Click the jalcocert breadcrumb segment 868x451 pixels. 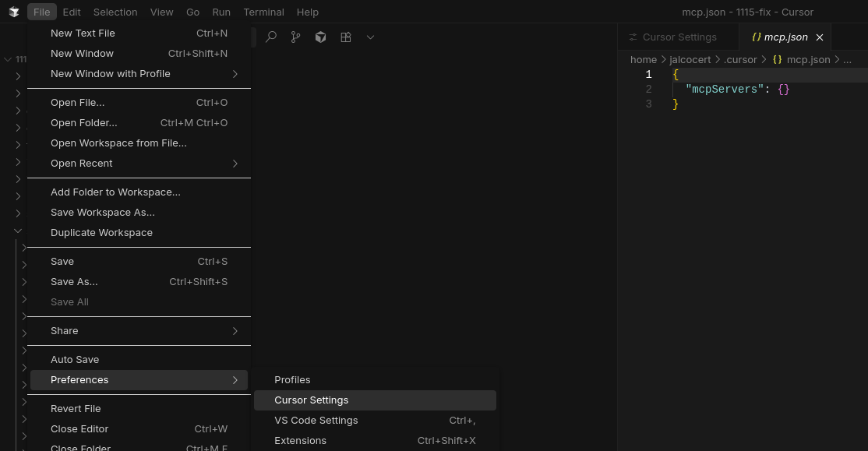690,60
